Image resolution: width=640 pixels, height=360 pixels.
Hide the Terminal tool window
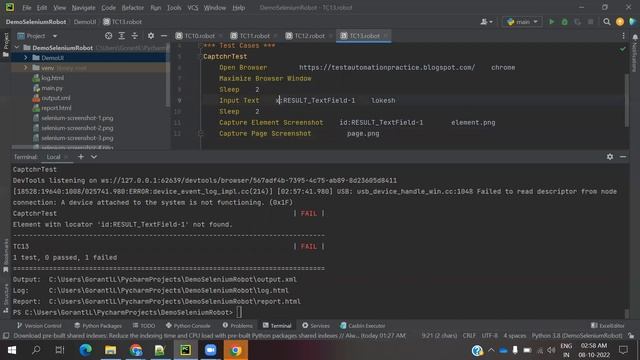click(623, 157)
